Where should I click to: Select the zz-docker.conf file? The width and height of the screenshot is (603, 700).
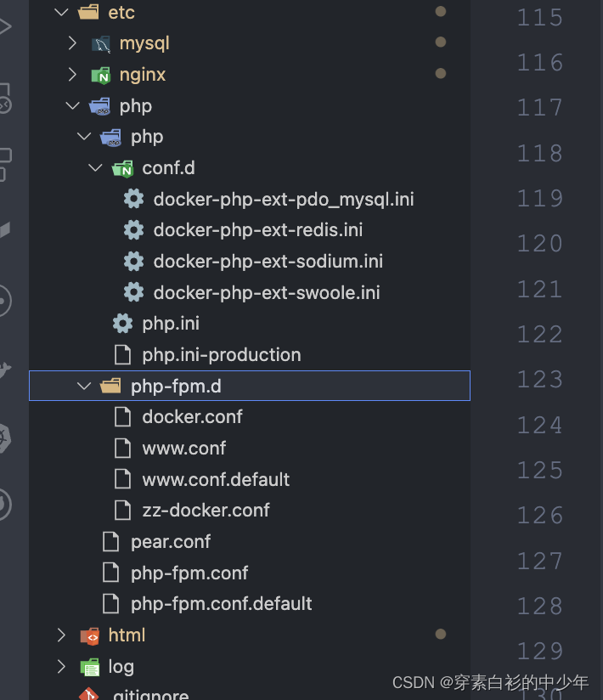207,510
